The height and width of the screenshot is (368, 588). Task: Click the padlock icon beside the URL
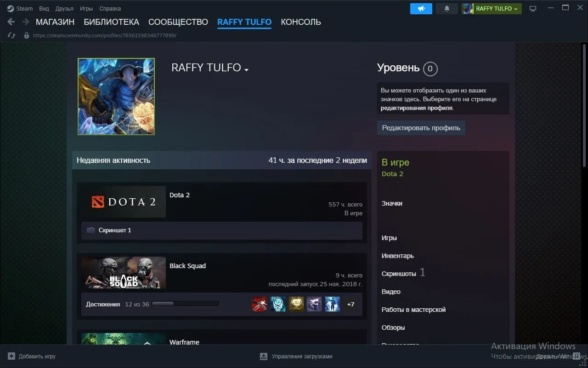point(27,35)
